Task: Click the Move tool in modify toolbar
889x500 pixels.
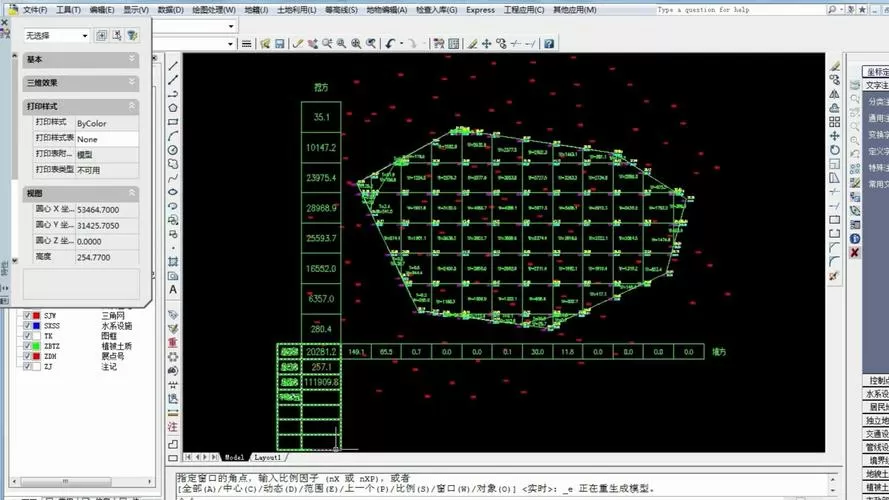Action: (835, 136)
